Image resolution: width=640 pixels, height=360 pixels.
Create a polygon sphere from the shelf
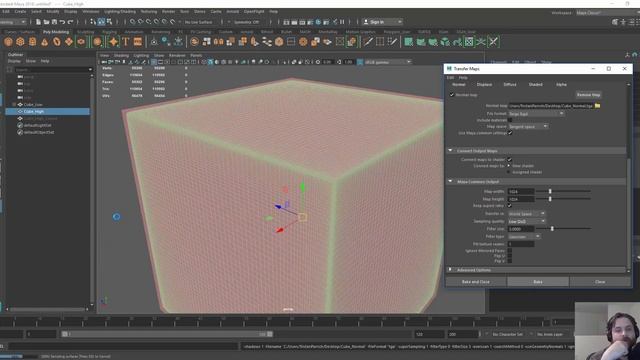click(x=8, y=42)
